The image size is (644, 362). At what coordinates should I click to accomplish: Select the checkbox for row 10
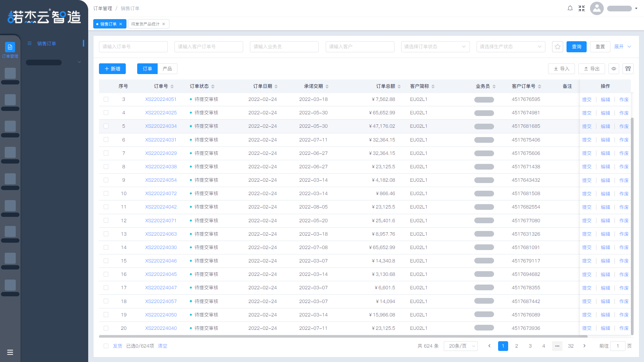pos(106,193)
